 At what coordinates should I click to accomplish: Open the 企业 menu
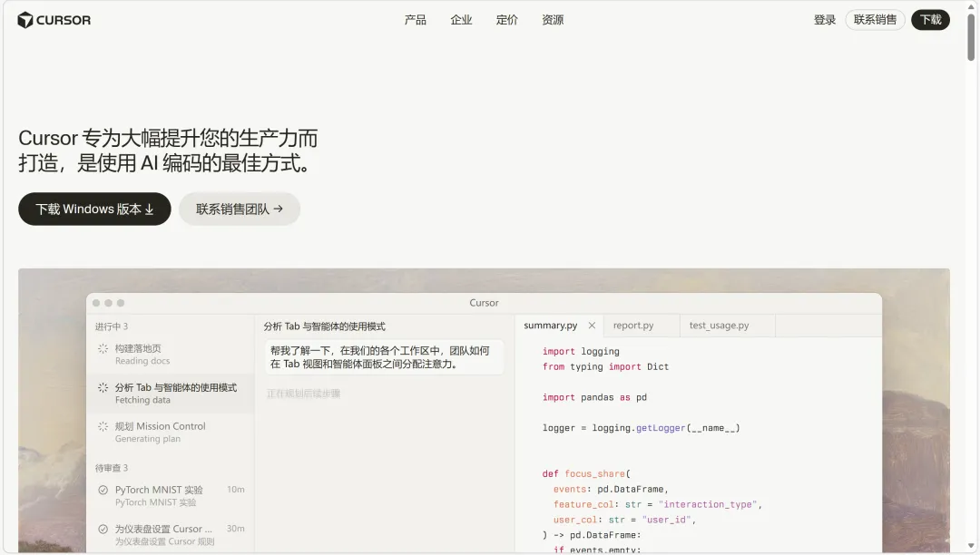(x=461, y=20)
